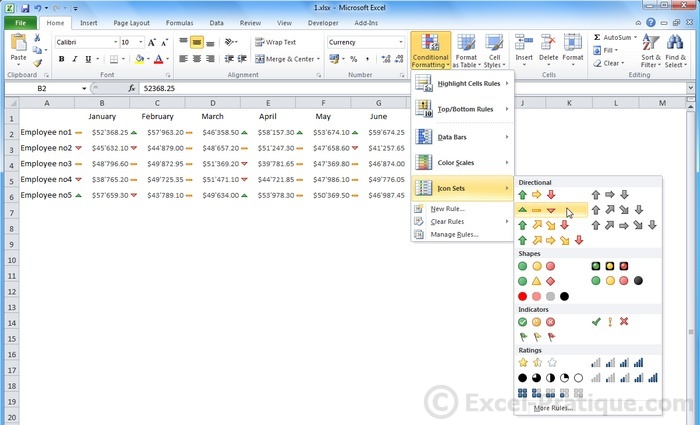Open Cell Styles gallery
This screenshot has width=700, height=425.
[494, 50]
